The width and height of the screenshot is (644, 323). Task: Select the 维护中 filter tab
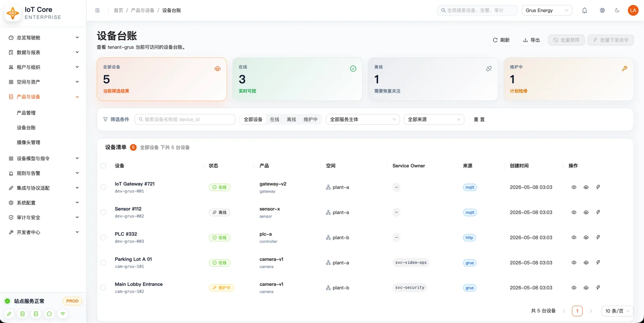pos(310,119)
